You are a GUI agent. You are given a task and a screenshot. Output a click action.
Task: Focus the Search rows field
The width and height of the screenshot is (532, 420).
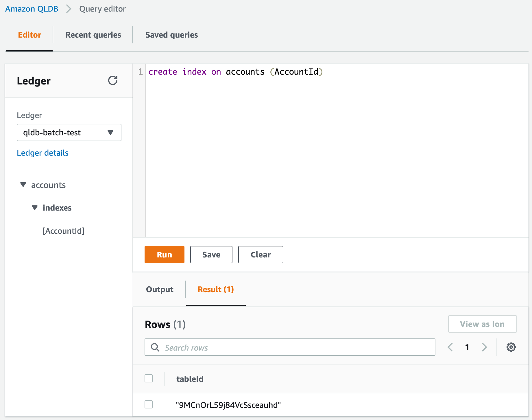point(290,347)
